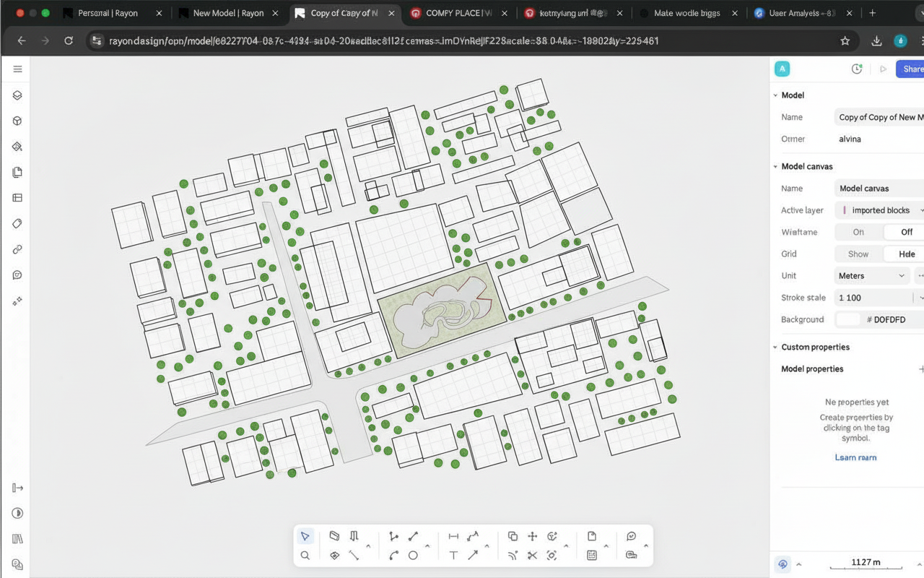
Task: Open the Unit dropdown showing Meters
Action: [871, 275]
